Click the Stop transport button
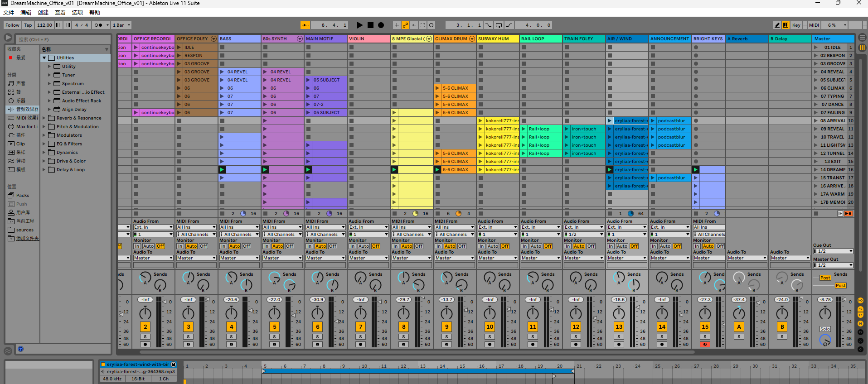The width and height of the screenshot is (868, 384). pyautogui.click(x=370, y=25)
